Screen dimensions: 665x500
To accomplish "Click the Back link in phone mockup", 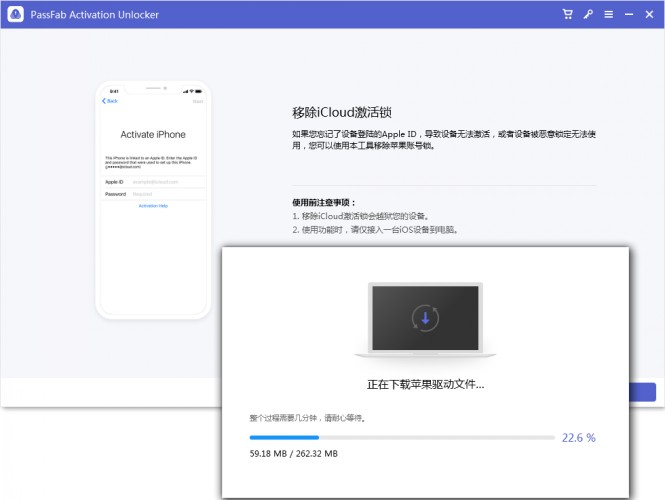I will 110,101.
